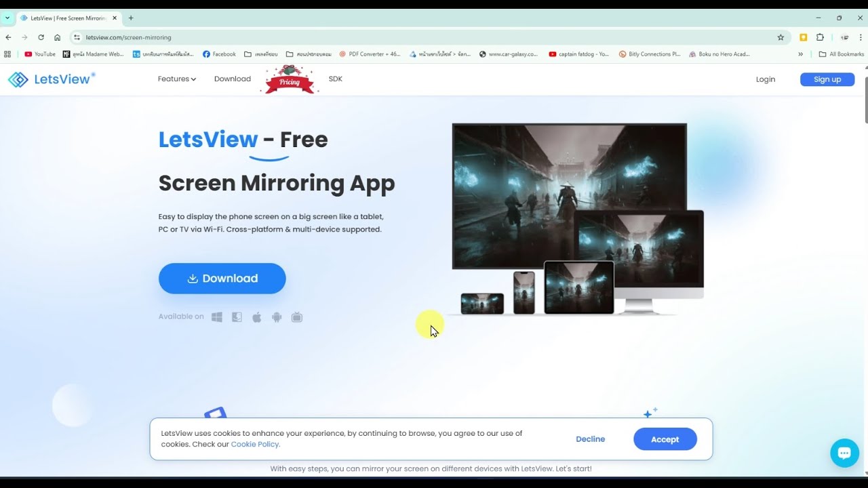
Task: Open the Madame Web bookmark
Action: [x=94, y=54]
